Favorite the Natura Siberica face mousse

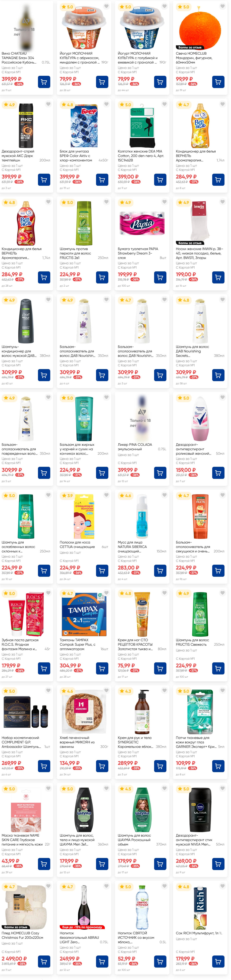point(164,495)
